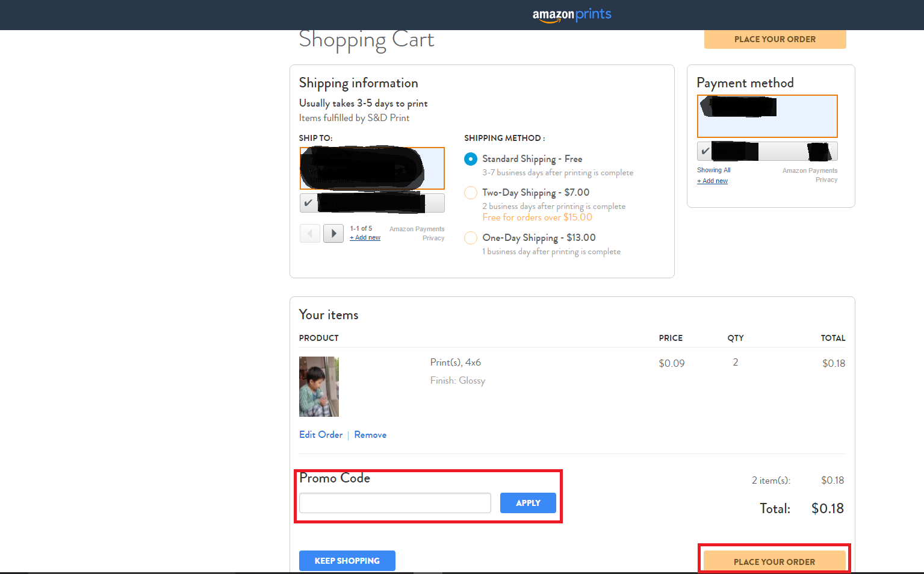This screenshot has height=574, width=924.
Task: Add new payment method link
Action: click(x=713, y=181)
